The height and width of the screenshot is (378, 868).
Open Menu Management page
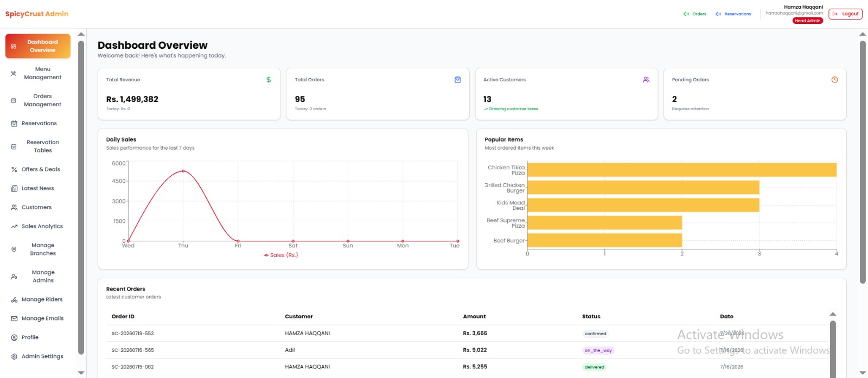pyautogui.click(x=38, y=73)
